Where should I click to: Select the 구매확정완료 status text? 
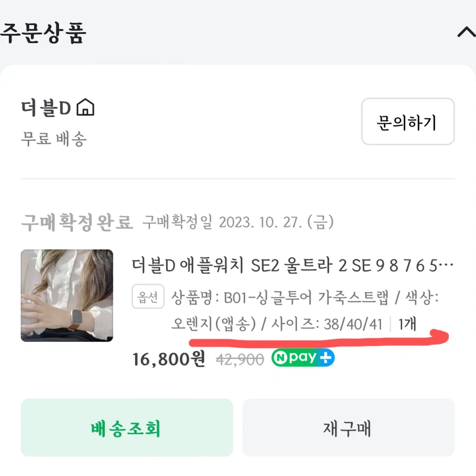[77, 222]
